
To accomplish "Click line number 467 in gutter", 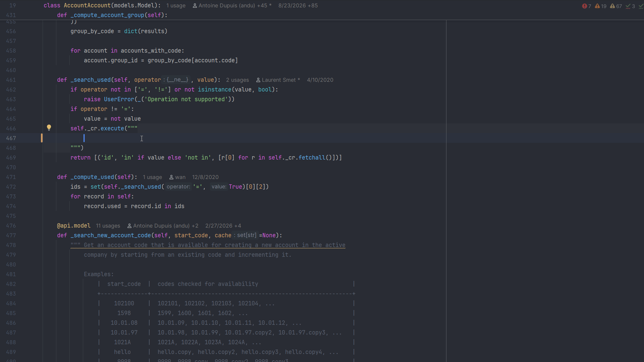I will 11,138.
